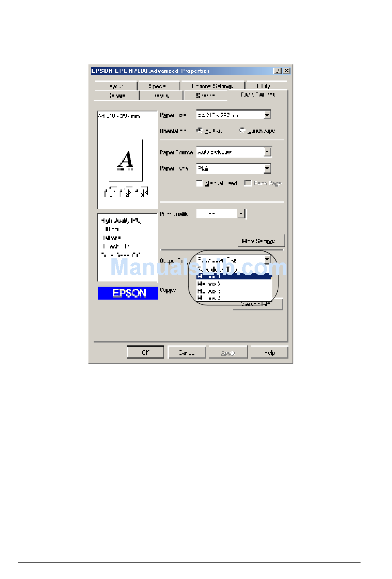Click the EPSON logo banner
The height and width of the screenshot is (579, 392).
(128, 293)
